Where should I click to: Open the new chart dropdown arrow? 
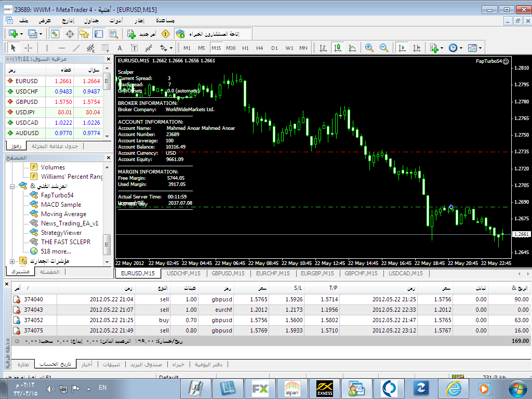21,34
